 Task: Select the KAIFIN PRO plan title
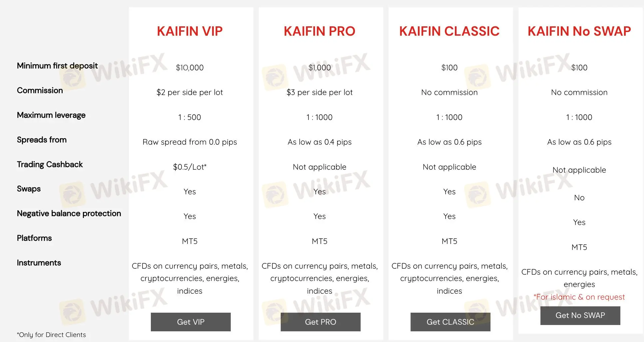point(319,31)
